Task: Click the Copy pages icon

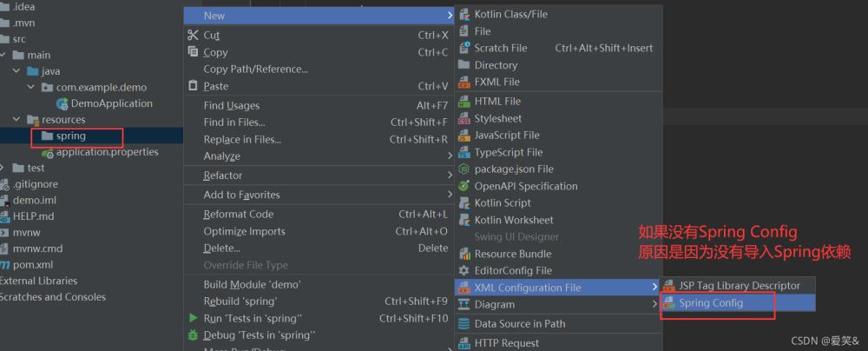Action: (193, 51)
